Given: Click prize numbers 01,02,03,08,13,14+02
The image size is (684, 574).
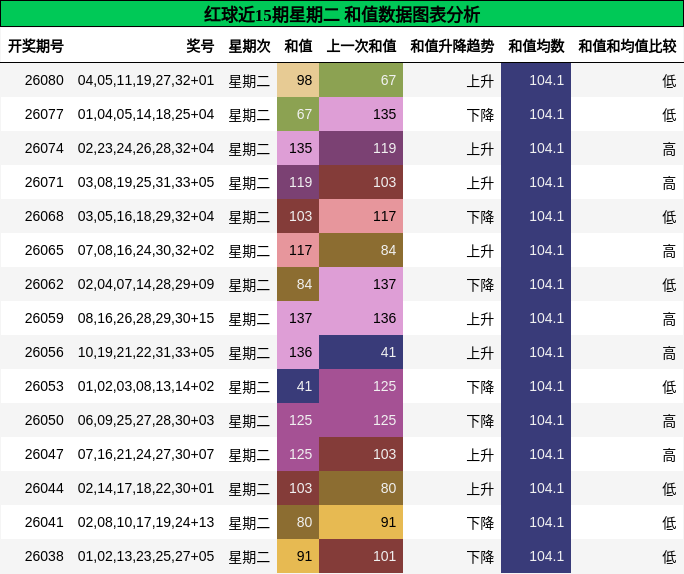Looking at the screenshot, I should (146, 386).
